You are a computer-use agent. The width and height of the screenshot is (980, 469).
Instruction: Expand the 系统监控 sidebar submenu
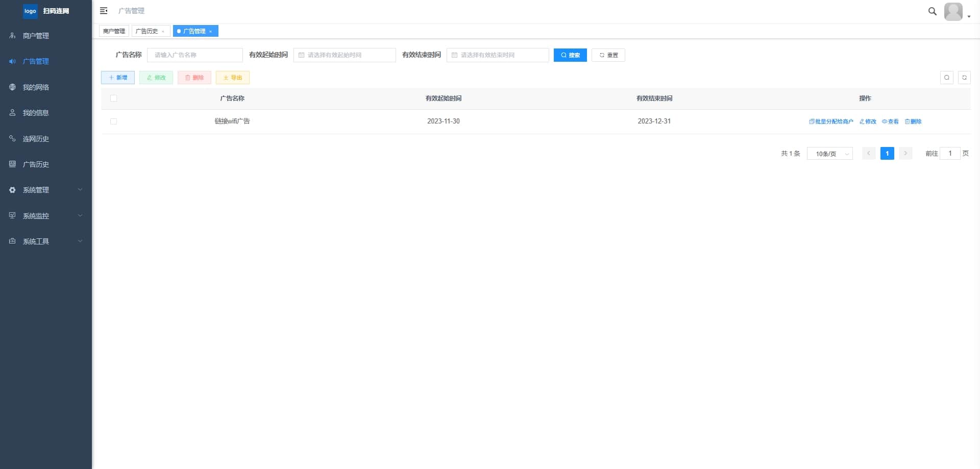pyautogui.click(x=46, y=216)
